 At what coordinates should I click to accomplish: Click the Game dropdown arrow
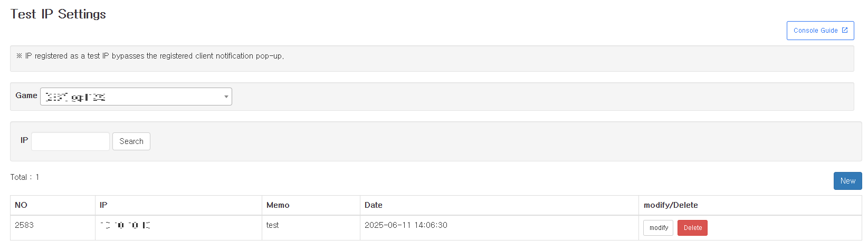[x=226, y=97]
